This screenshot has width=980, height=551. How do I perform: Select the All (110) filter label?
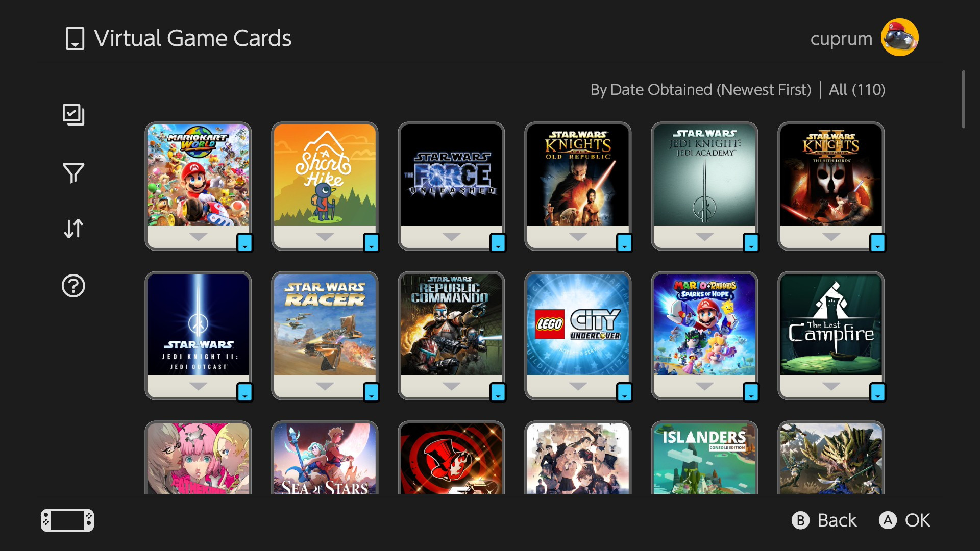[x=857, y=90]
